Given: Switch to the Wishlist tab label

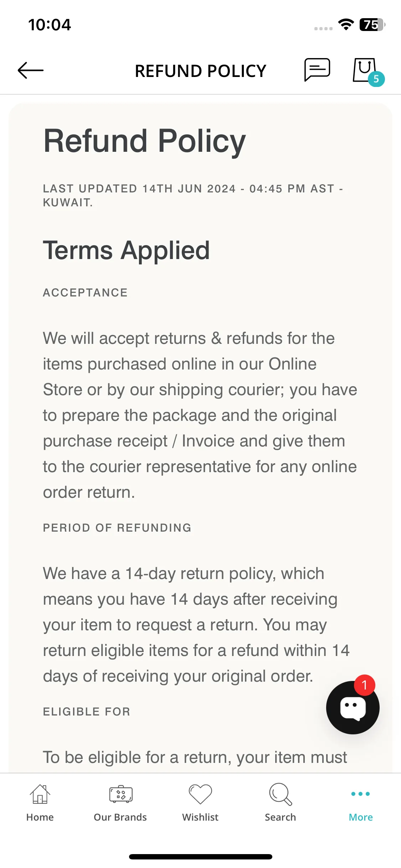Looking at the screenshot, I should pyautogui.click(x=200, y=817).
